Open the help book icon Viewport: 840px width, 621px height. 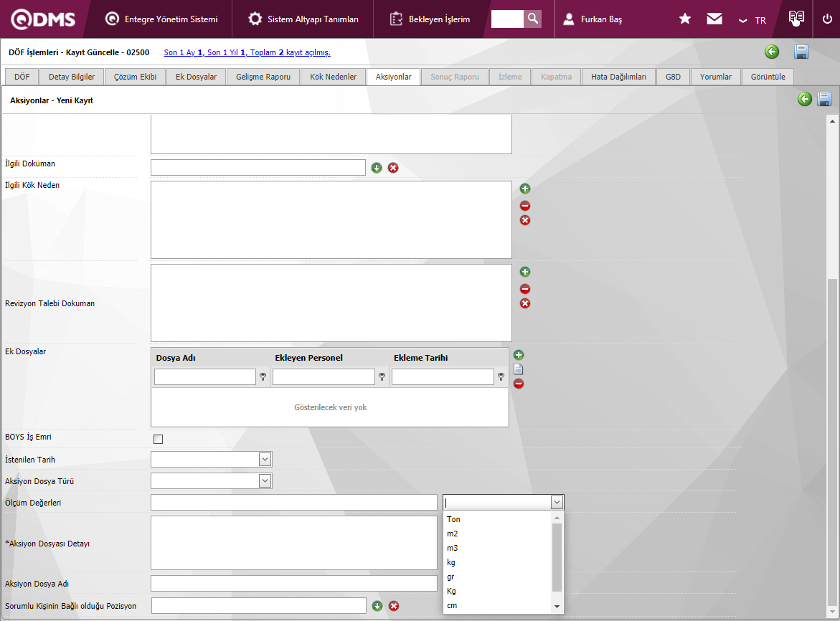tap(796, 18)
